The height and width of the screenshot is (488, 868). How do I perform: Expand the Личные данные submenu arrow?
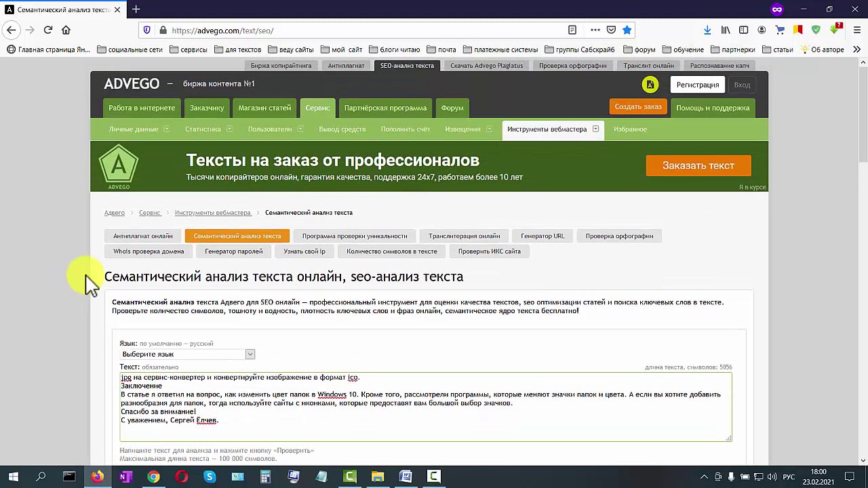pos(166,129)
